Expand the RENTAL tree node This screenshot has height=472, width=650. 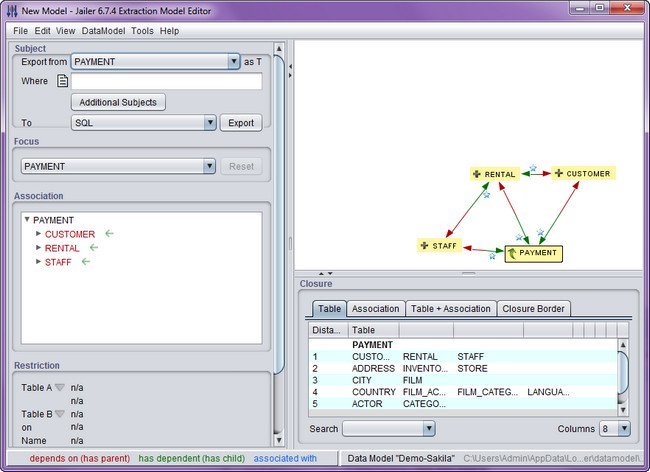tap(38, 248)
